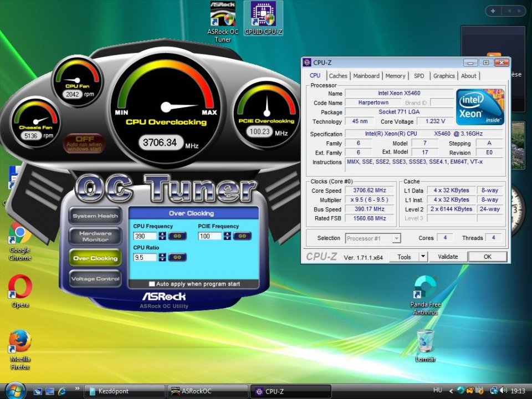Click the Chassis Fan gauge showing 5136 rpm
This screenshot has height=399, width=532.
(35, 122)
